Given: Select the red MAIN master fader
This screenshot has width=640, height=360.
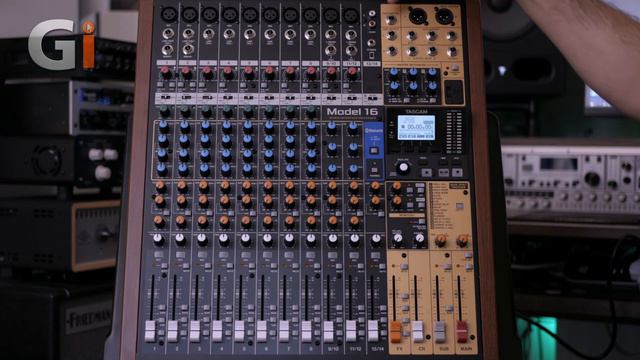Looking at the screenshot, I should tap(462, 331).
